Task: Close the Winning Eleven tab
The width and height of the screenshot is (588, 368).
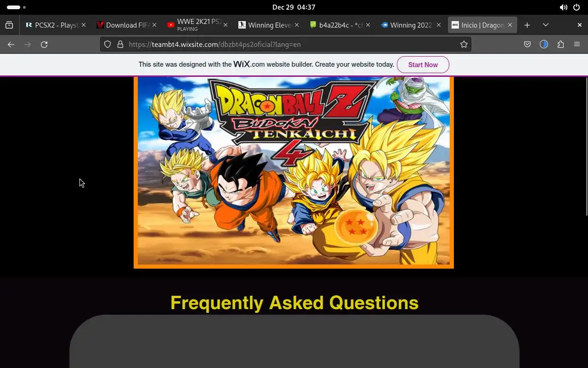Action: 297,25
